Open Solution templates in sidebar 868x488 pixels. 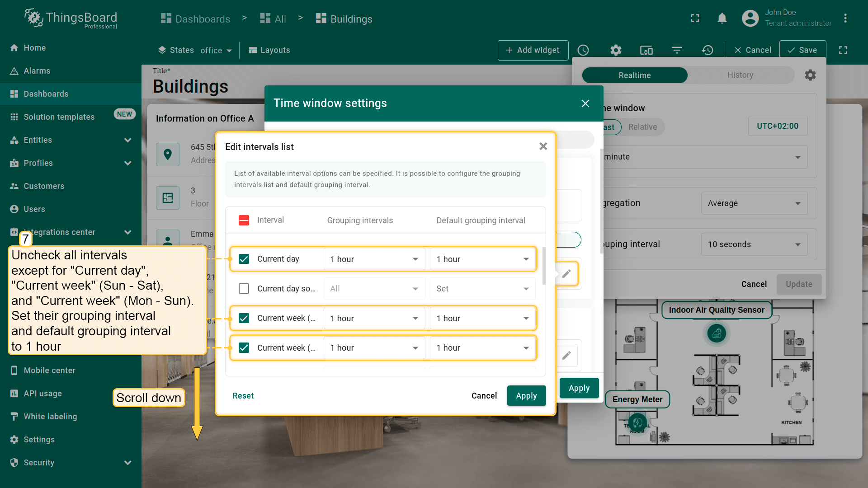tap(59, 117)
